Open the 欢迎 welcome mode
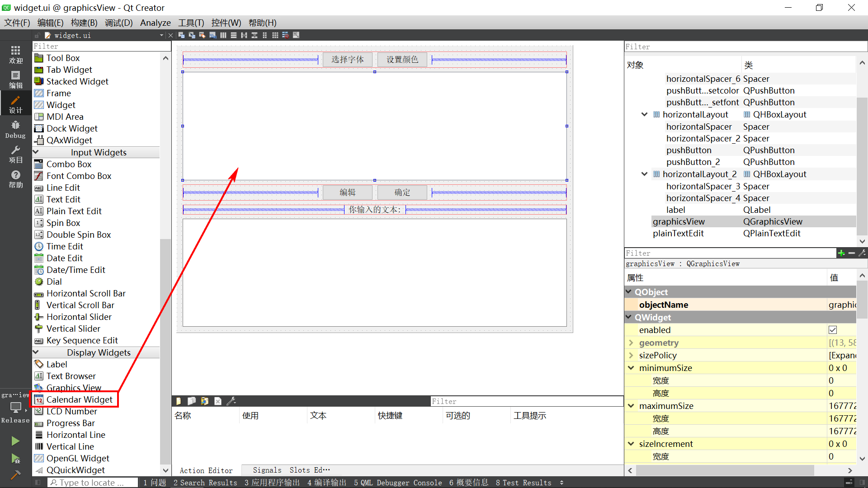 tap(15, 55)
